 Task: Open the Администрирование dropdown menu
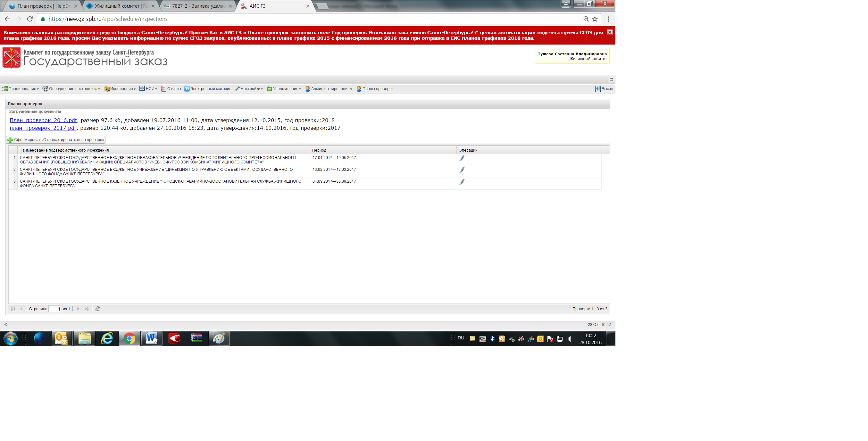pyautogui.click(x=329, y=89)
